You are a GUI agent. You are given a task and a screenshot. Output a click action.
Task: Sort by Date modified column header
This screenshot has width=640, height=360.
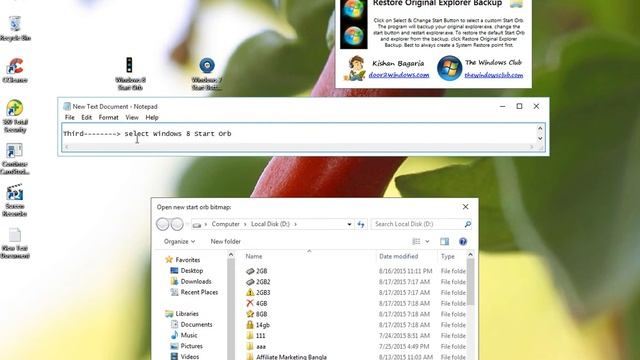coord(398,256)
